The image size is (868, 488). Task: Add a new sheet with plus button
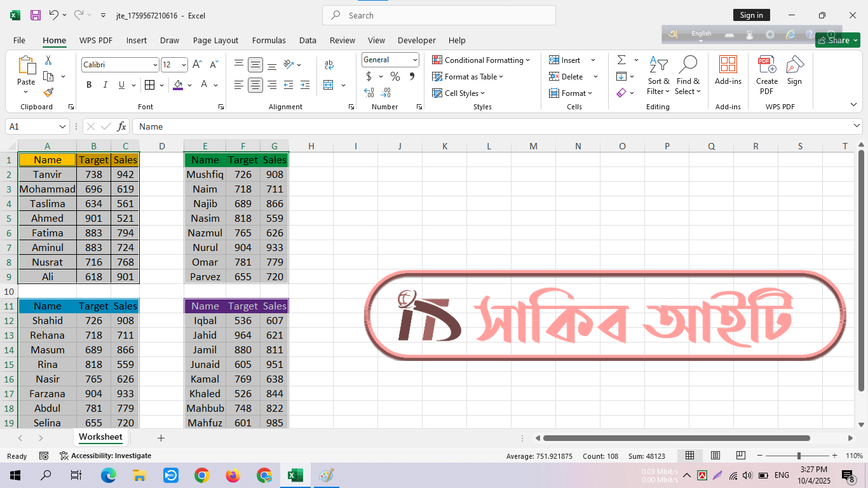(161, 438)
